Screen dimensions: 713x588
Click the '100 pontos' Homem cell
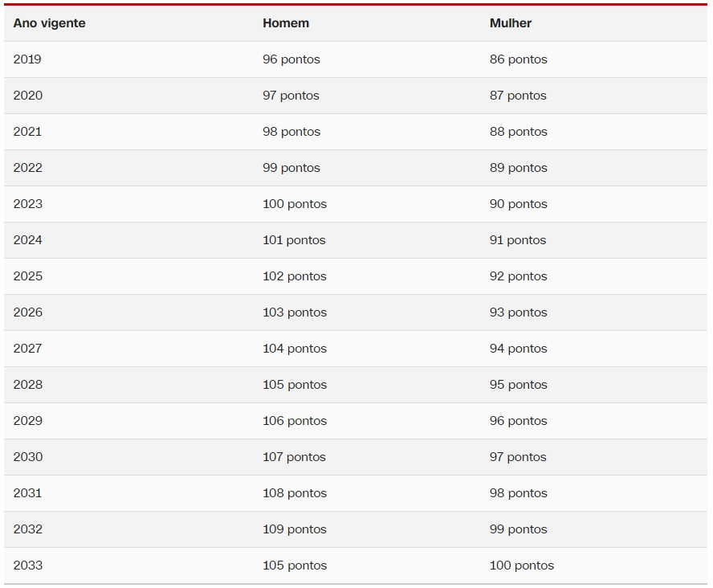click(x=295, y=204)
